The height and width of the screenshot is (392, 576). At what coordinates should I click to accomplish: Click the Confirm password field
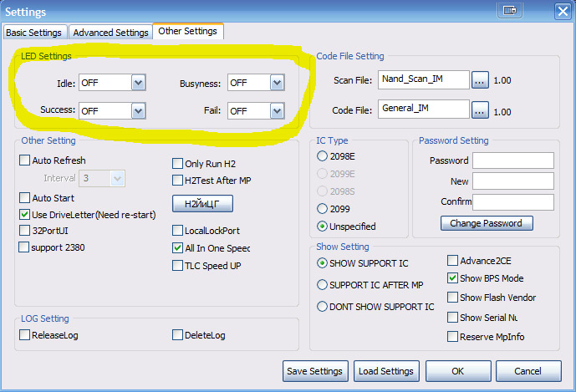(x=513, y=202)
